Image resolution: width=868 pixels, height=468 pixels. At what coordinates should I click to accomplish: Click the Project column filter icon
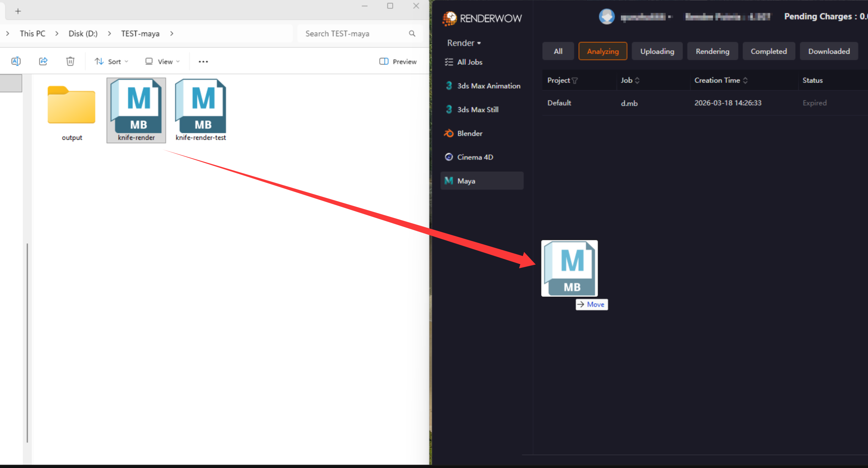(575, 81)
